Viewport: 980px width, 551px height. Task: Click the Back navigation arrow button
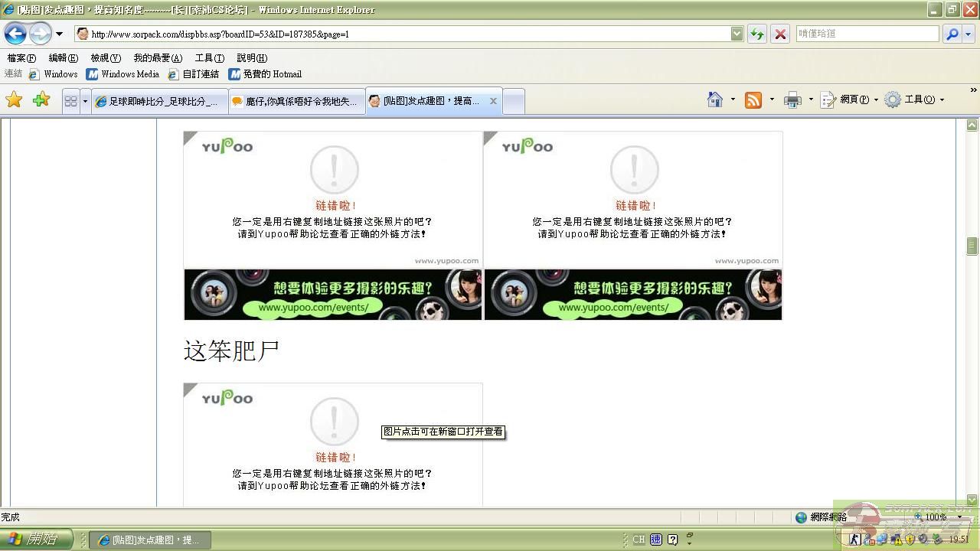pos(15,34)
